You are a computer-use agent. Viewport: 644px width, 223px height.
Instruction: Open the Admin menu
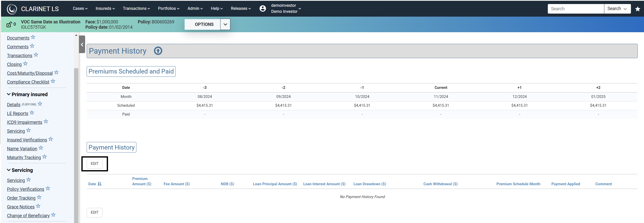pos(195,9)
